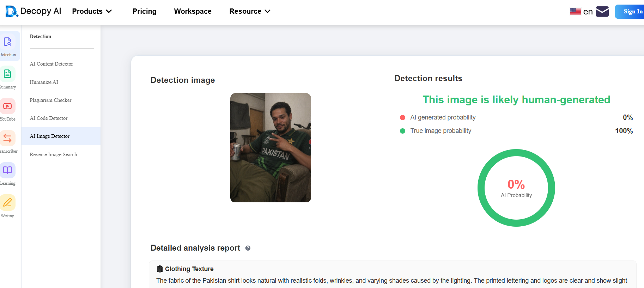Image resolution: width=644 pixels, height=288 pixels.
Task: Click the 0% AI Probability ring gauge
Action: click(516, 188)
